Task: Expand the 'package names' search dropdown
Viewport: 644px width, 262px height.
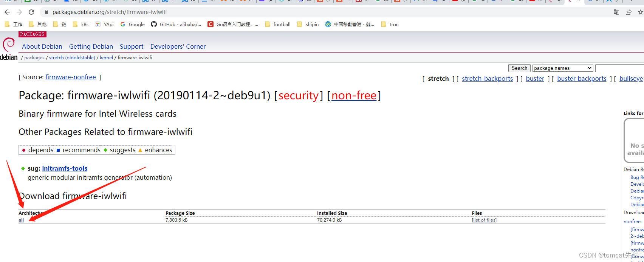Action: coord(562,68)
